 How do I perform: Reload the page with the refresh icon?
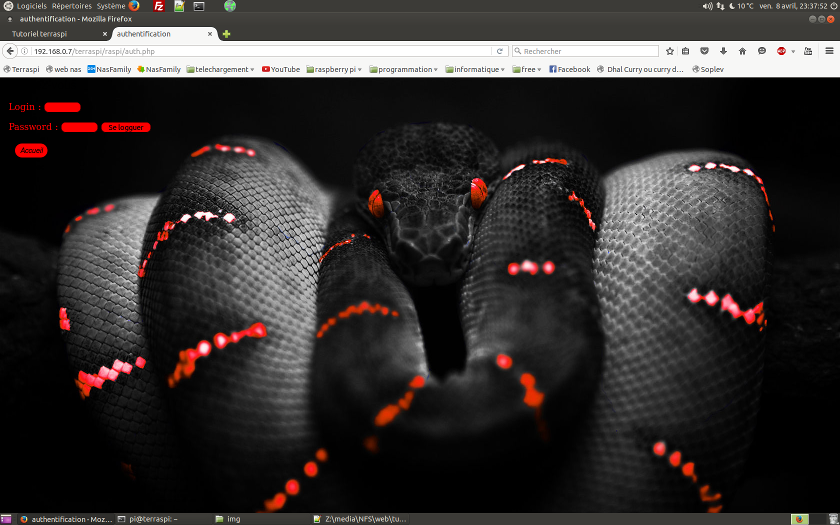coord(500,51)
